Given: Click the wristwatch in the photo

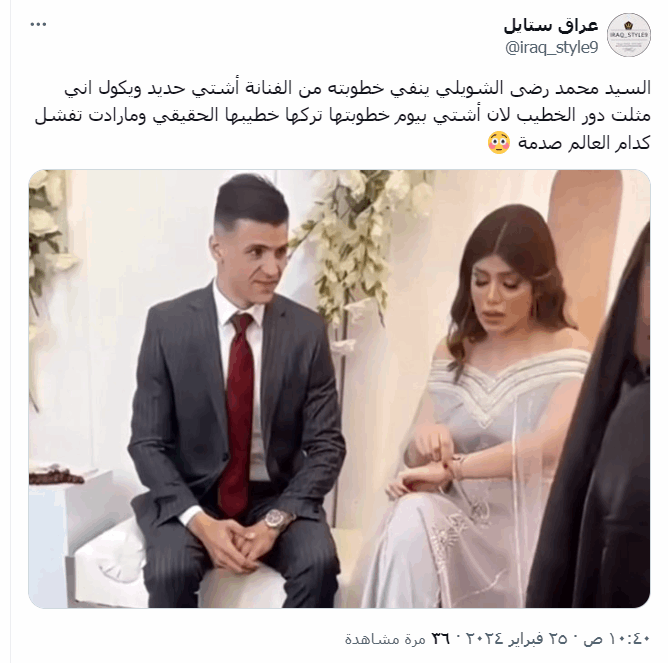Looking at the screenshot, I should [276, 519].
